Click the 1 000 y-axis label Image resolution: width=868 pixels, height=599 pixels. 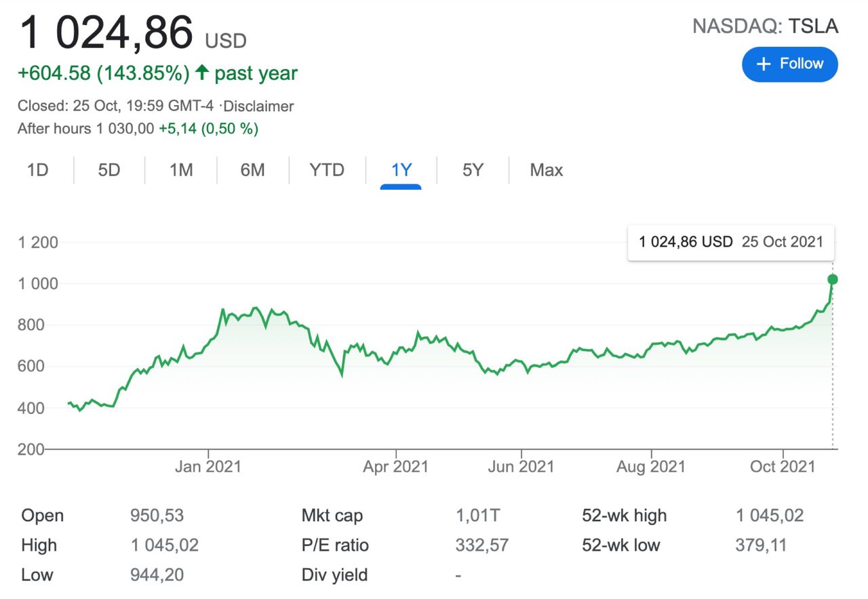(x=38, y=283)
